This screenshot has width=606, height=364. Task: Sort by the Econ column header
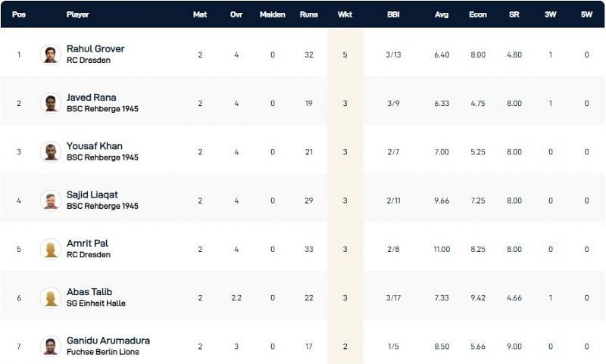[476, 14]
